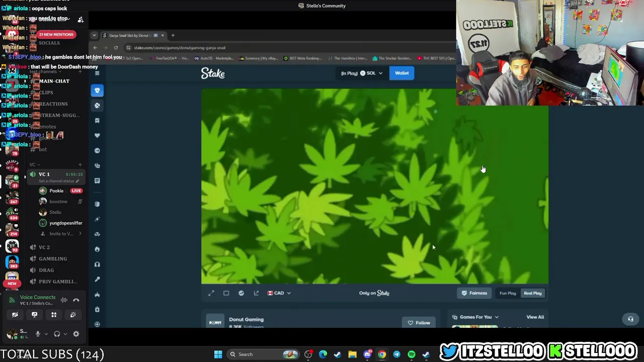Go back in the browser

click(x=95, y=48)
